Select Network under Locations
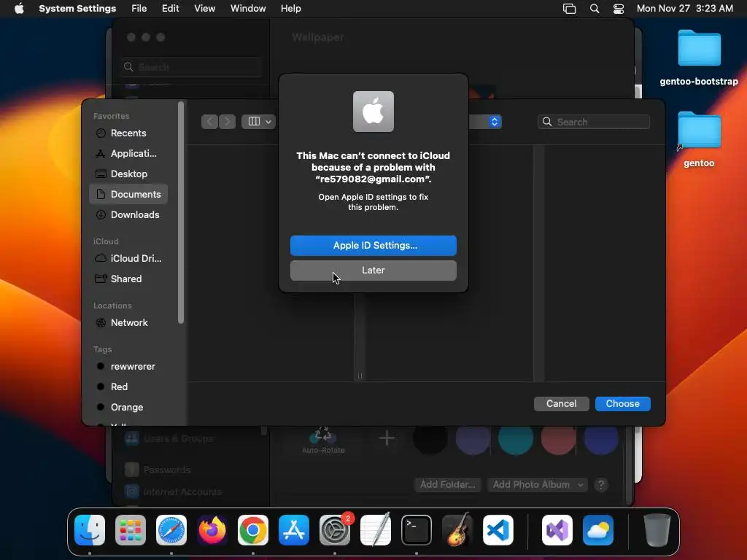The height and width of the screenshot is (560, 747). coord(128,323)
